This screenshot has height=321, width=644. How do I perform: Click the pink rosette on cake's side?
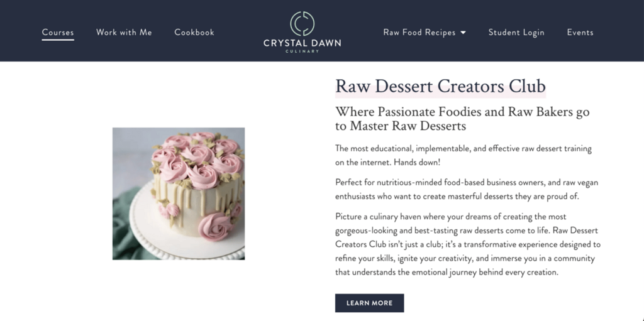tap(215, 226)
